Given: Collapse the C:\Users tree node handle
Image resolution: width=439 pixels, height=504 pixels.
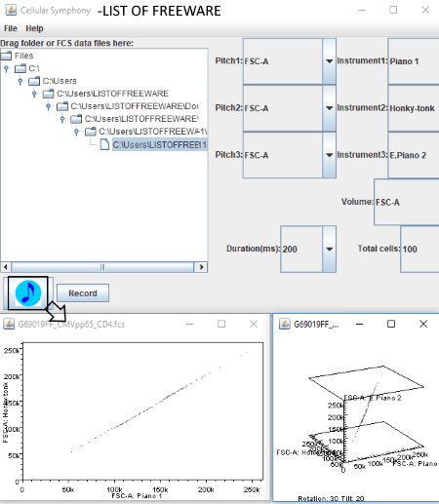Looking at the screenshot, I should 20,81.
